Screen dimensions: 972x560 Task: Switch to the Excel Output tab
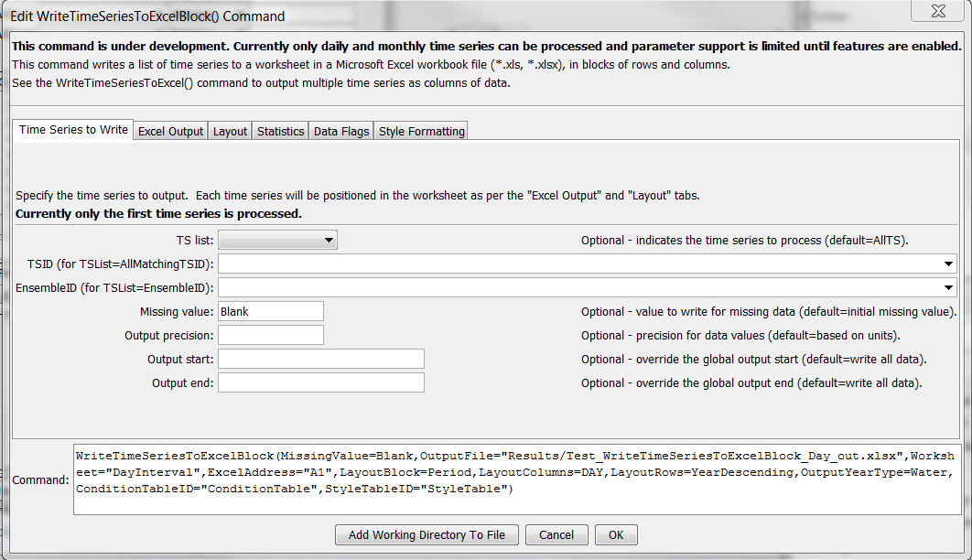tap(170, 130)
